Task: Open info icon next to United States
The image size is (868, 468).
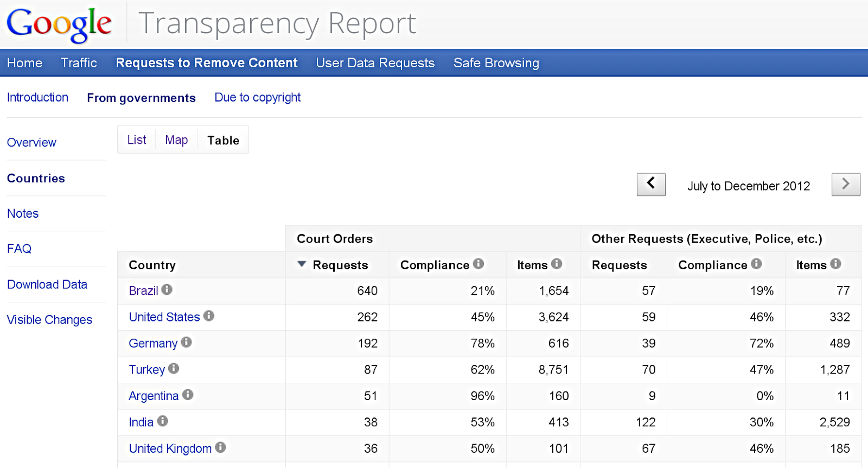Action: (209, 315)
